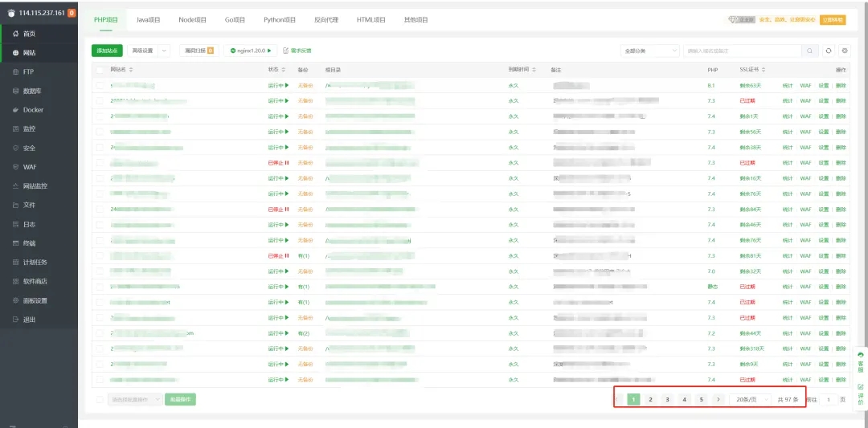Open the Docker sidebar icon

(15, 110)
